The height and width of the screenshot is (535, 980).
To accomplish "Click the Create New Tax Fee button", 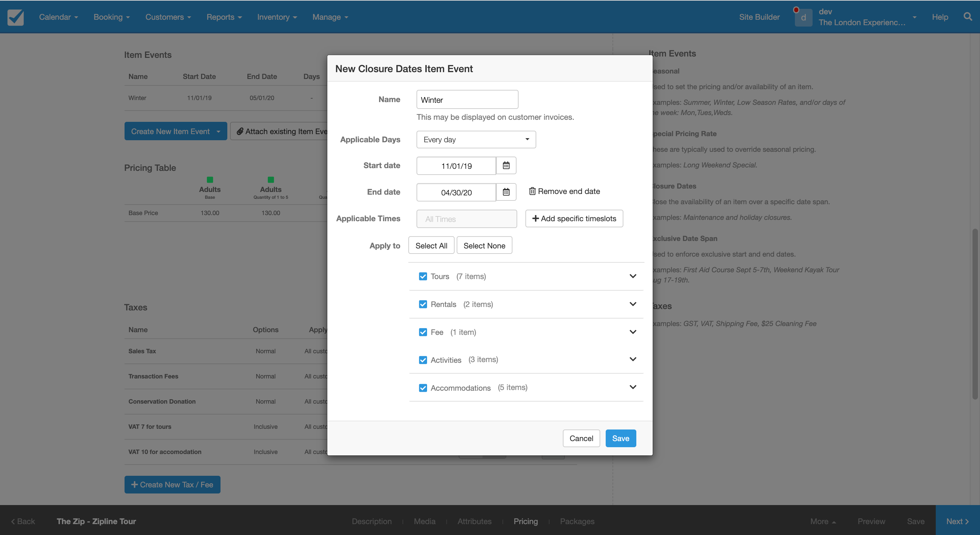I will click(x=172, y=484).
